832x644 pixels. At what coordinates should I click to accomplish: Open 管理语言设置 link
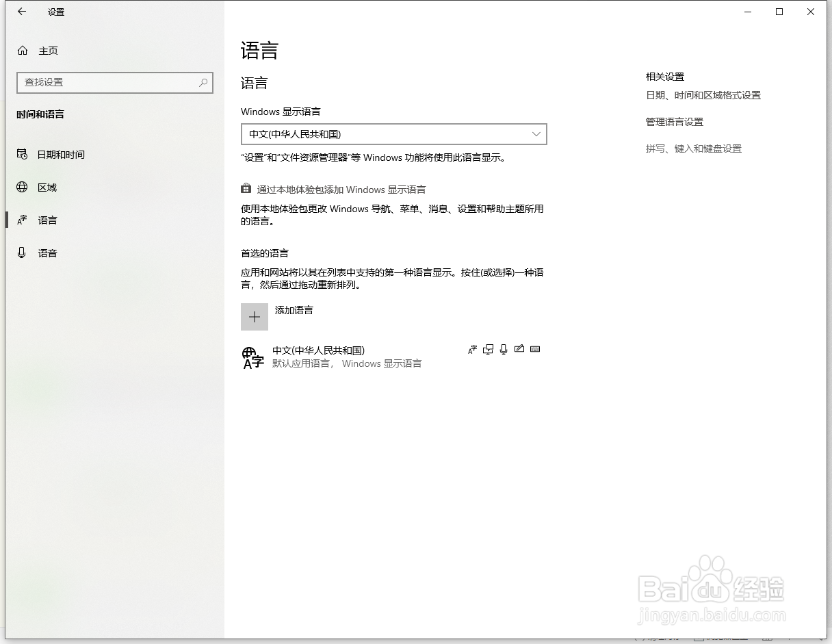(x=675, y=122)
